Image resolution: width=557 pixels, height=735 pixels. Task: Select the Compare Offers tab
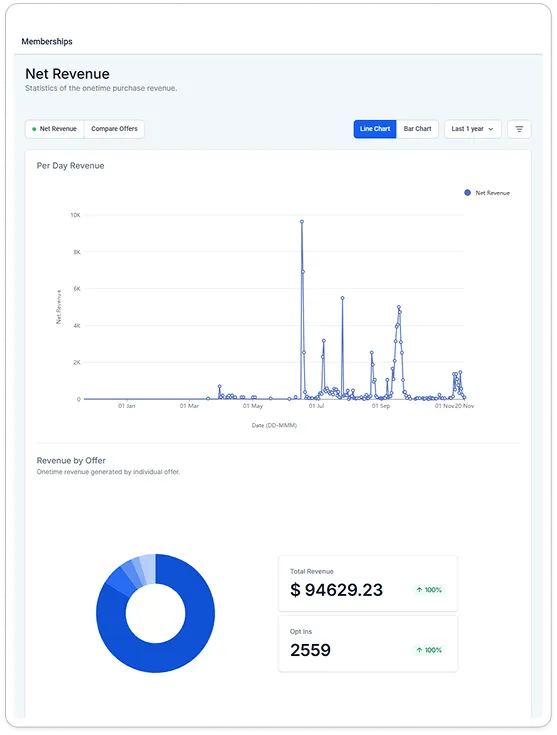click(x=114, y=129)
